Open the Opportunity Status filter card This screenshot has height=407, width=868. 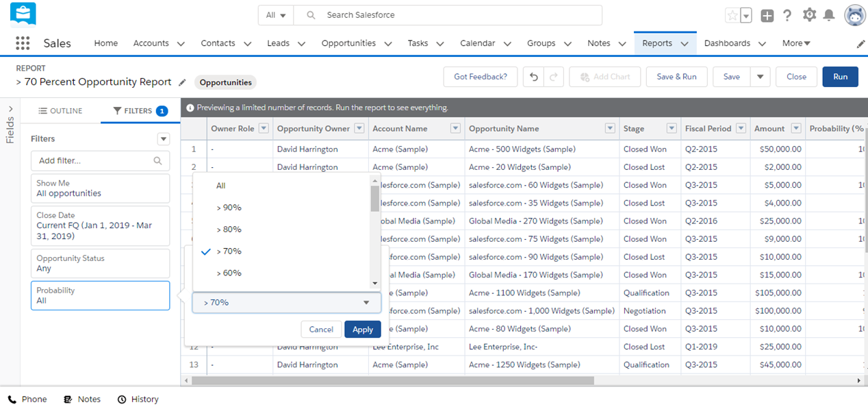point(100,263)
